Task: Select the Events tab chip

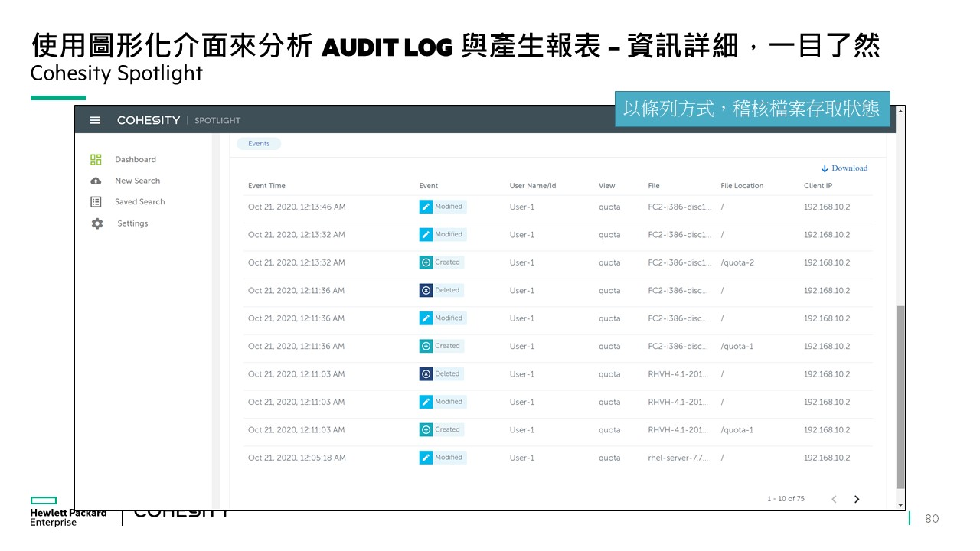Action: click(259, 144)
